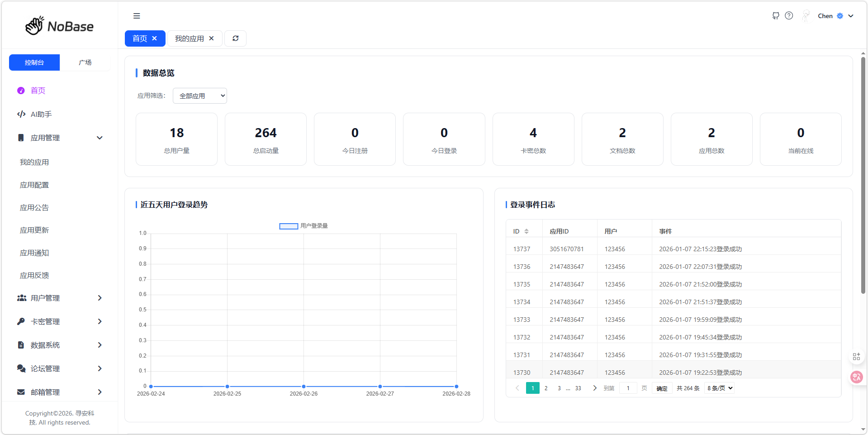The height and width of the screenshot is (435, 868).
Task: Click the refresh icon beside the tabs
Action: 236,38
